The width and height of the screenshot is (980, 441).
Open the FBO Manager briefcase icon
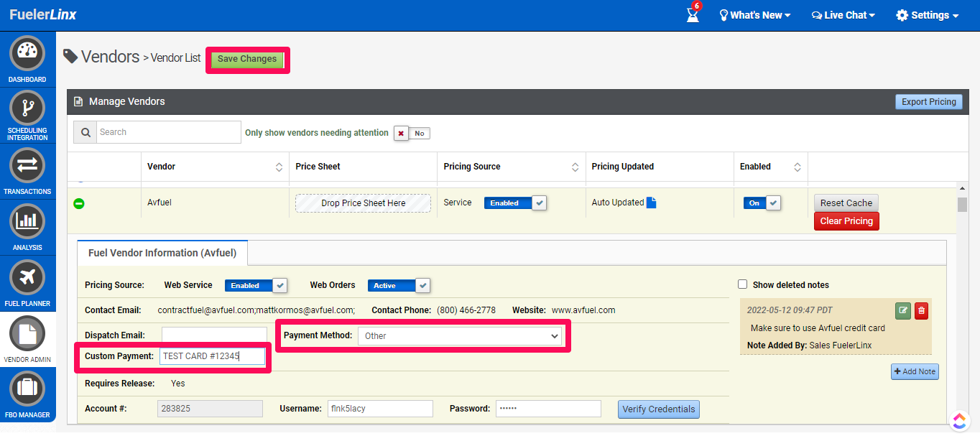[27, 389]
